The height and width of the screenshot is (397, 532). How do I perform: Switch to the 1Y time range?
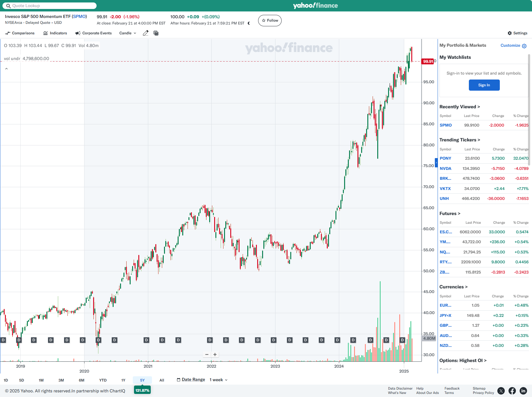(x=123, y=380)
